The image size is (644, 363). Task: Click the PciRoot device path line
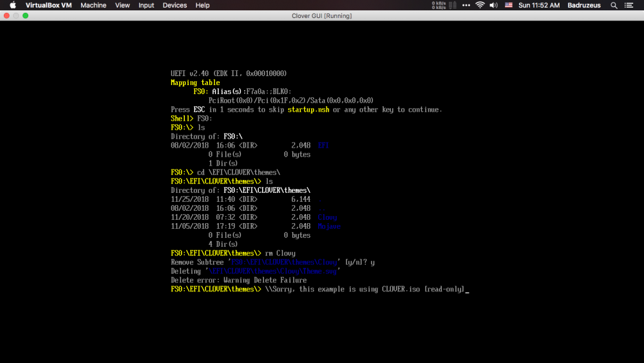(x=291, y=101)
